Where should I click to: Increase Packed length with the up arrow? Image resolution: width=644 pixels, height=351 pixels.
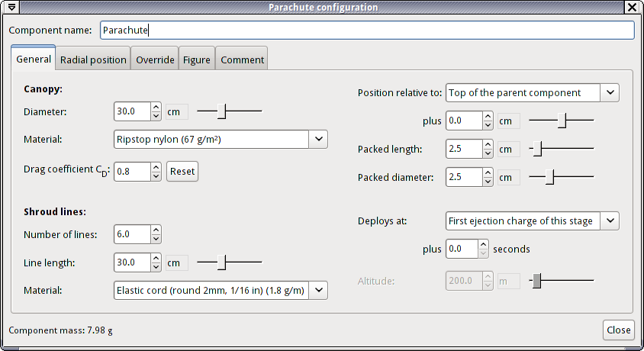488,144
